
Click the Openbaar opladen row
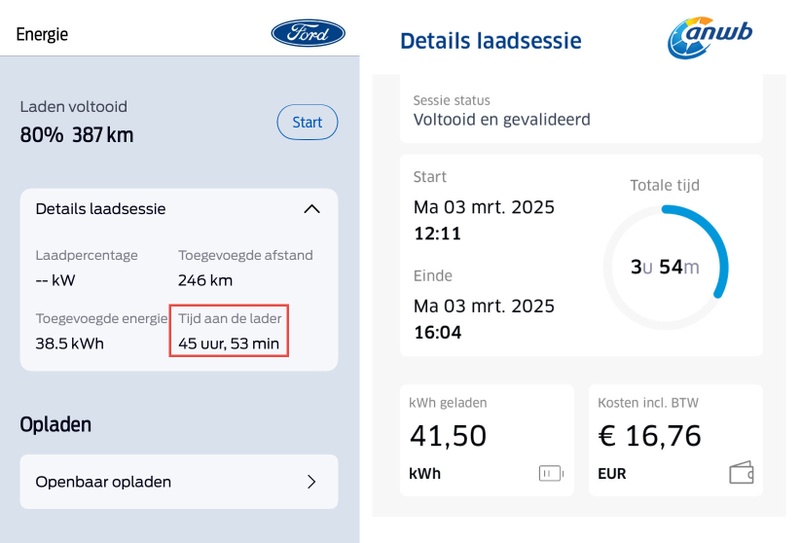tap(179, 482)
